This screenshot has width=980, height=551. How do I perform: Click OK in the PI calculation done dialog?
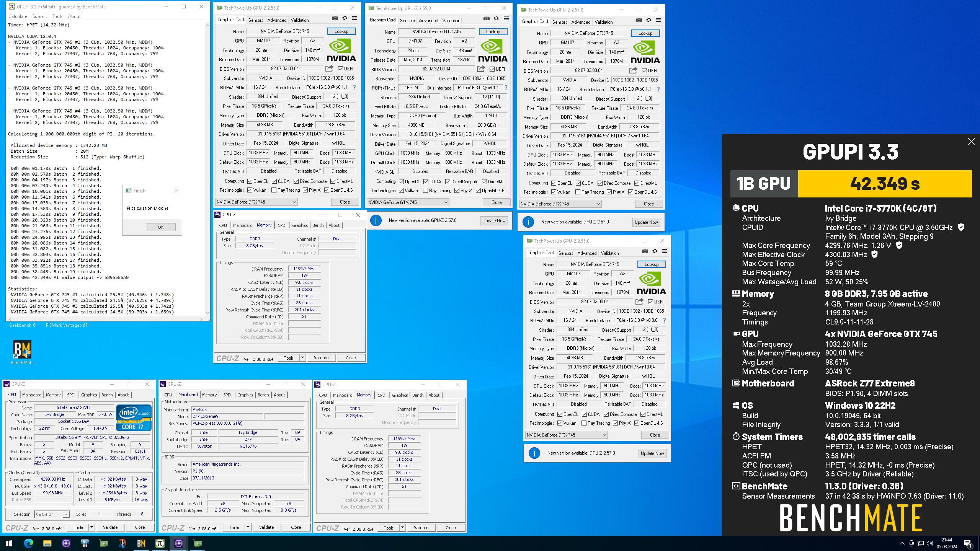161,227
